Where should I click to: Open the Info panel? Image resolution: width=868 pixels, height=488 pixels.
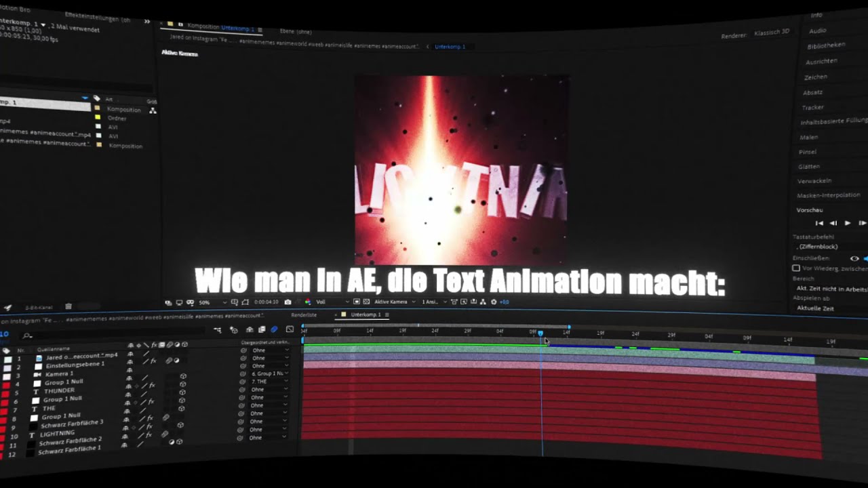[816, 15]
